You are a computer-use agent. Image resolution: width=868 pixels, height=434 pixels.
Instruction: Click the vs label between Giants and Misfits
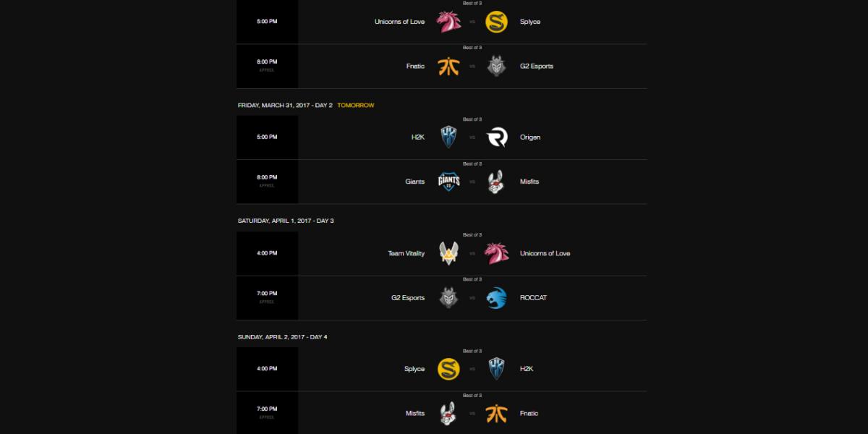472,182
